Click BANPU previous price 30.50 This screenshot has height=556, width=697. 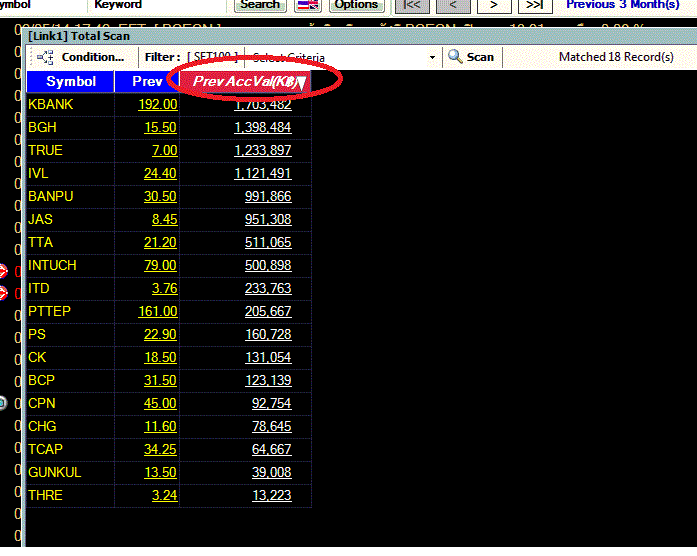click(x=160, y=196)
